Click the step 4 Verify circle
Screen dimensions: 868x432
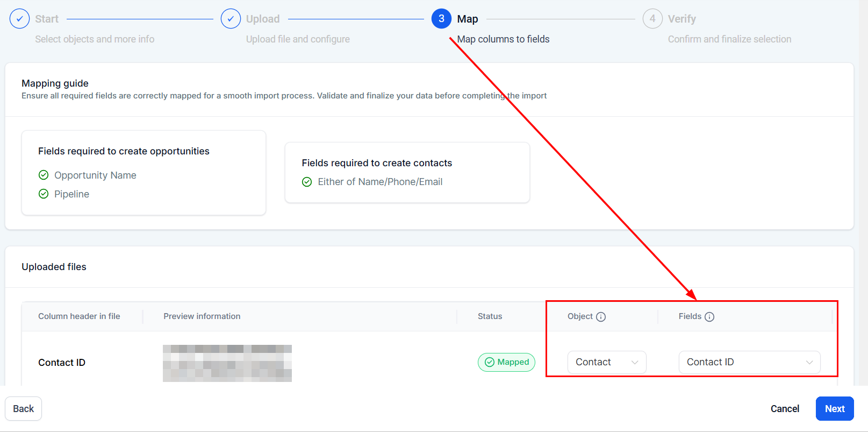pos(652,19)
